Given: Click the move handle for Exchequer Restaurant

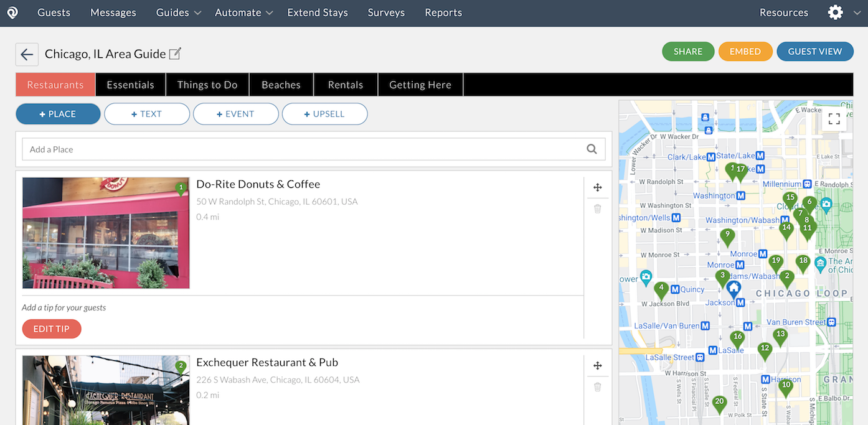Looking at the screenshot, I should [x=597, y=366].
